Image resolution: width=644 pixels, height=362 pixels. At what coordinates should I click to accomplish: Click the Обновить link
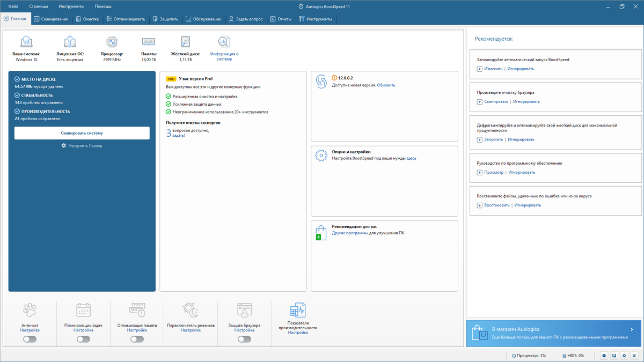(x=386, y=85)
